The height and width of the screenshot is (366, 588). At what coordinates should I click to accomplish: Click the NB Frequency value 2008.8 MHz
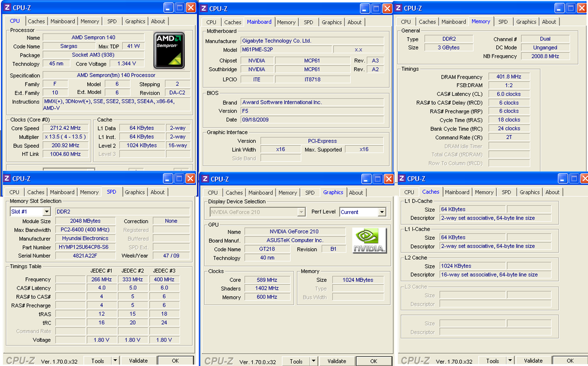pyautogui.click(x=545, y=56)
